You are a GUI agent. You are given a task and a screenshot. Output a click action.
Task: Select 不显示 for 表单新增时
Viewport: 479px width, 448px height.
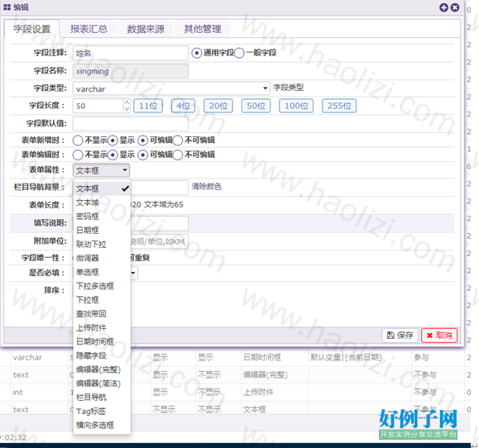[x=78, y=141]
